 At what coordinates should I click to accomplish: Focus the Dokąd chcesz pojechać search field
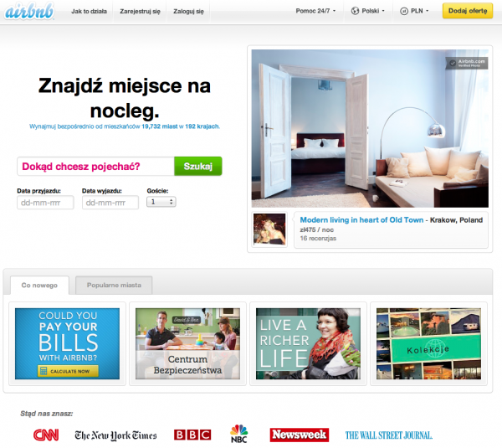[x=95, y=167]
